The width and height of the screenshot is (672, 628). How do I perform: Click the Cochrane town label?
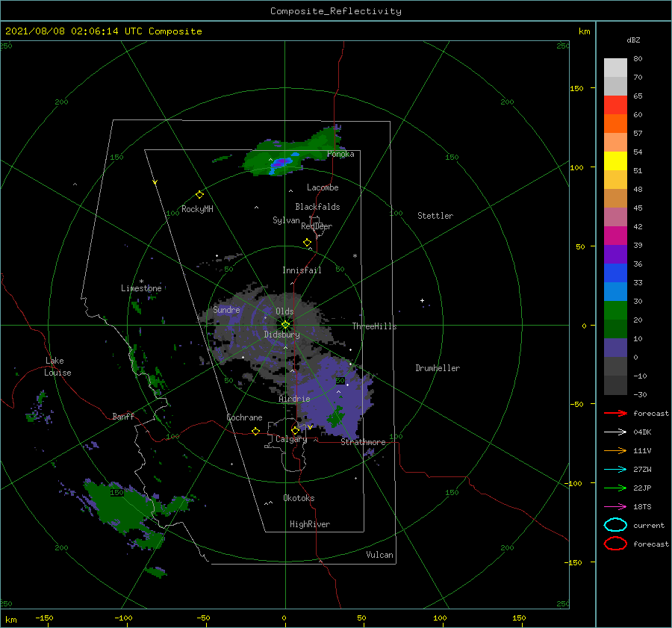[x=244, y=417]
